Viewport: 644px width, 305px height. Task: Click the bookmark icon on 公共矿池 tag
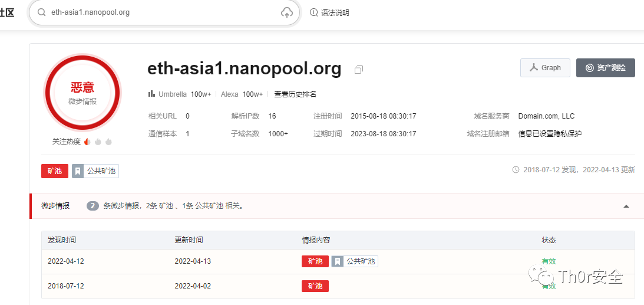(x=78, y=172)
